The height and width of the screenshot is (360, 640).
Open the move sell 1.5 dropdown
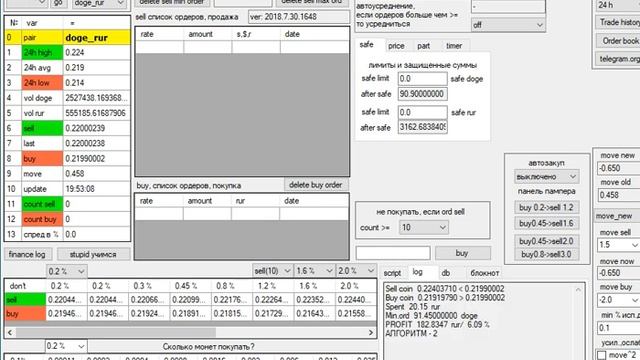pyautogui.click(x=618, y=245)
